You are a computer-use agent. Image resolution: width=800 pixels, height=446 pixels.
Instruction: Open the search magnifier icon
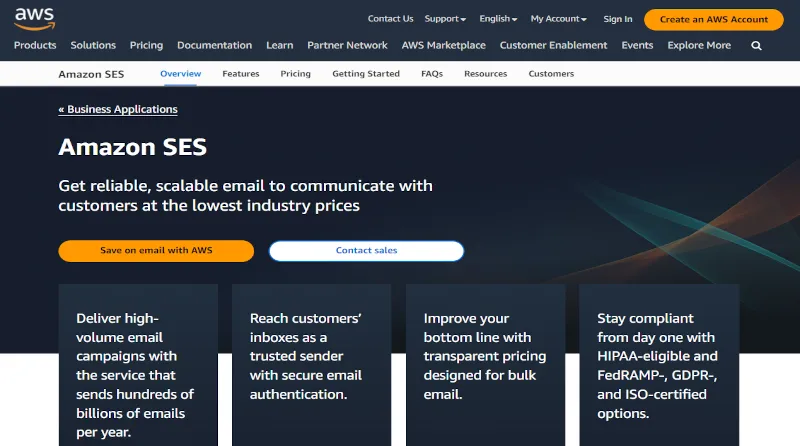click(756, 45)
